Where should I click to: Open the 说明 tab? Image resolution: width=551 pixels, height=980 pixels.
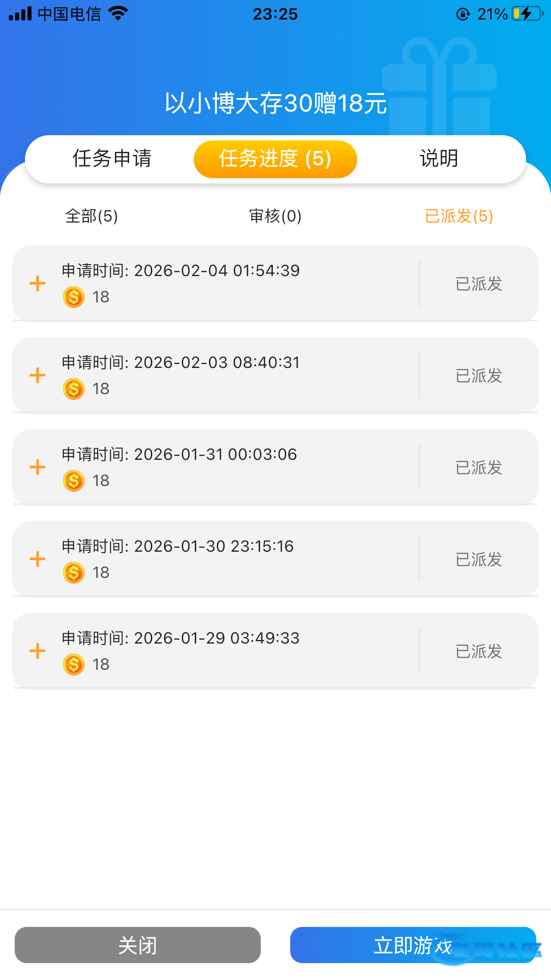[439, 159]
